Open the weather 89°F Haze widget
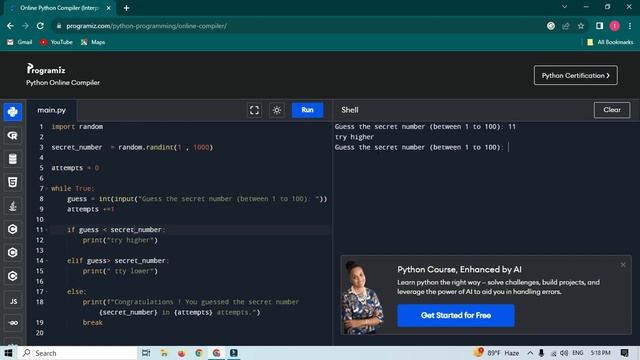The width and height of the screenshot is (640, 360). point(497,353)
